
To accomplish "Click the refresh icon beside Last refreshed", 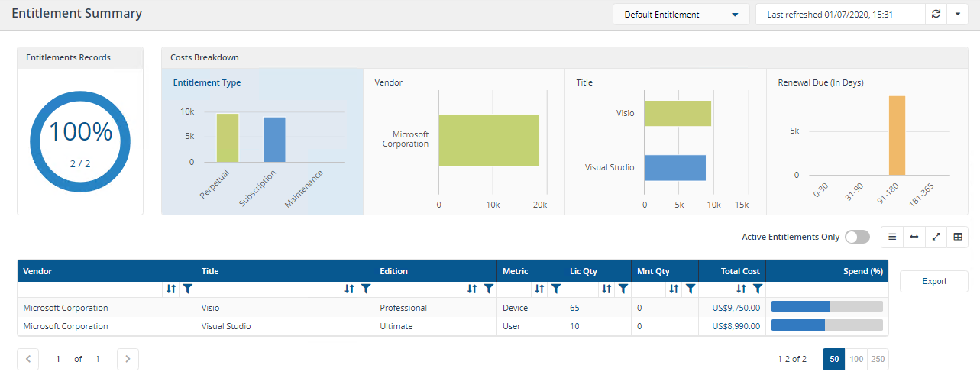I will point(936,15).
